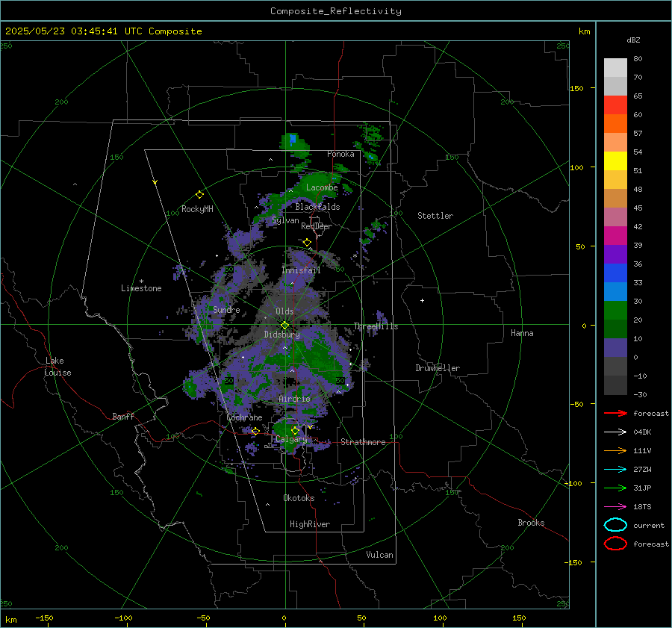
Task: Click the slate purple 0-10 dBZ band
Action: pyautogui.click(x=615, y=348)
